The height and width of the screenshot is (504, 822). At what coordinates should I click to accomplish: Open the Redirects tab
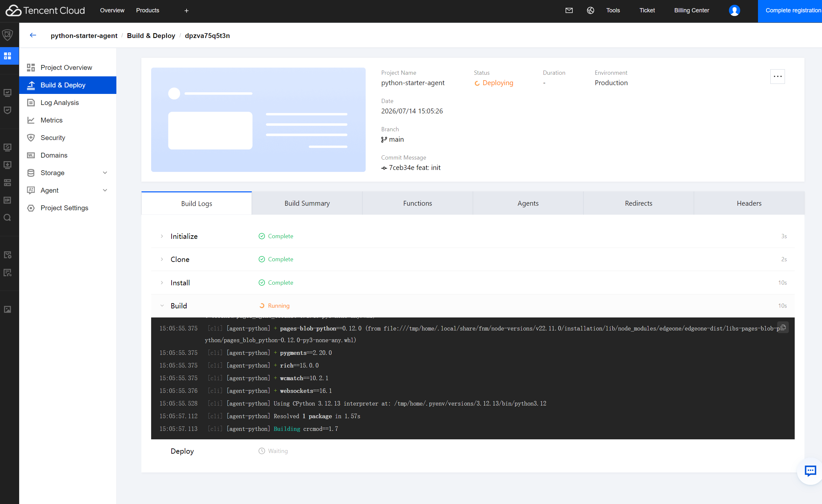tap(638, 203)
